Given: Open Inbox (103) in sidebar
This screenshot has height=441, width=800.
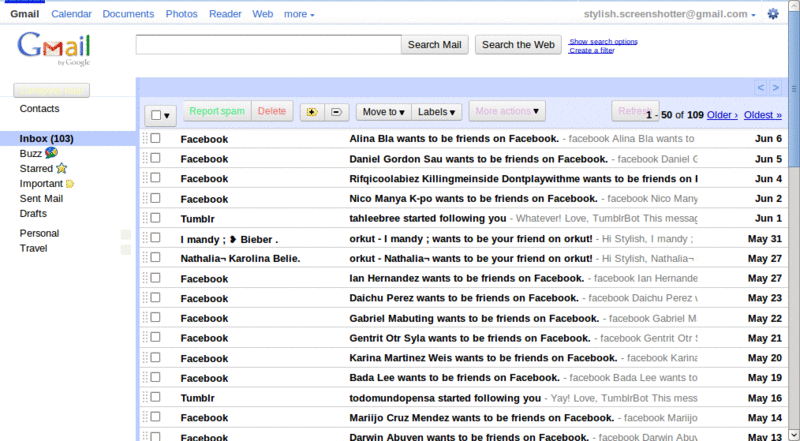Looking at the screenshot, I should tap(46, 139).
